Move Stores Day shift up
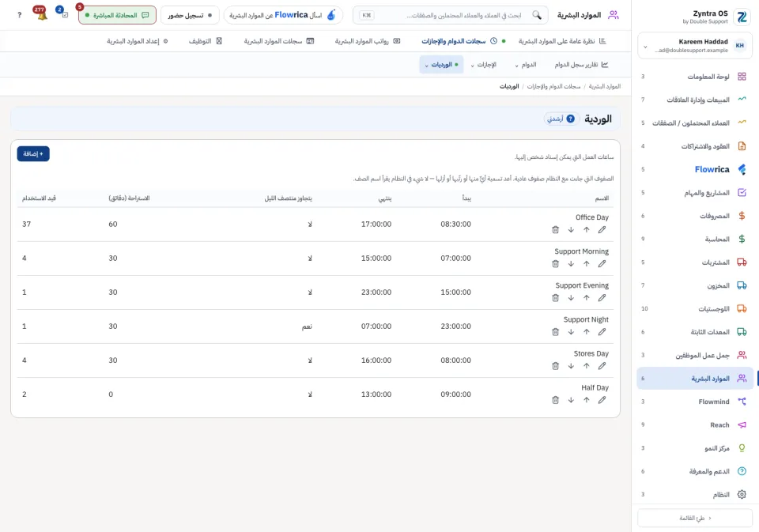This screenshot has height=532, width=759. coord(586,366)
